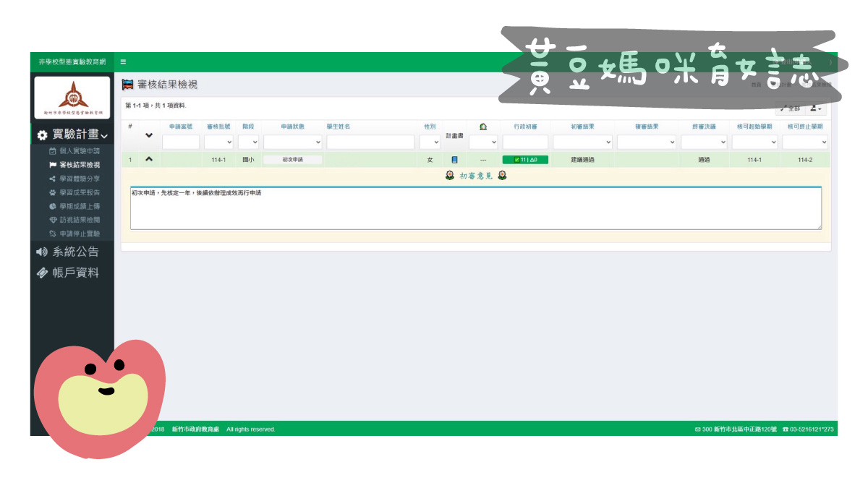Sort by the 學生姓名 column header
Viewport: 868px width, 488px height.
tap(339, 127)
